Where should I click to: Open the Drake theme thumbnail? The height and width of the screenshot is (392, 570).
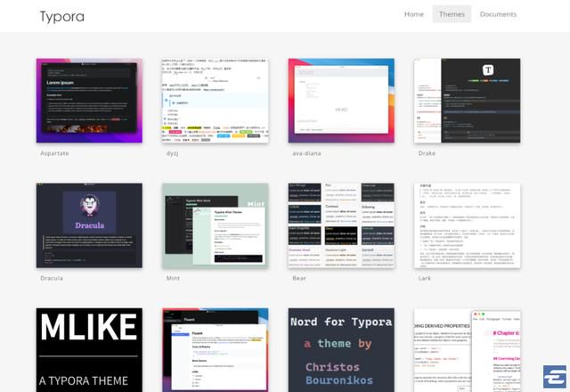467,101
